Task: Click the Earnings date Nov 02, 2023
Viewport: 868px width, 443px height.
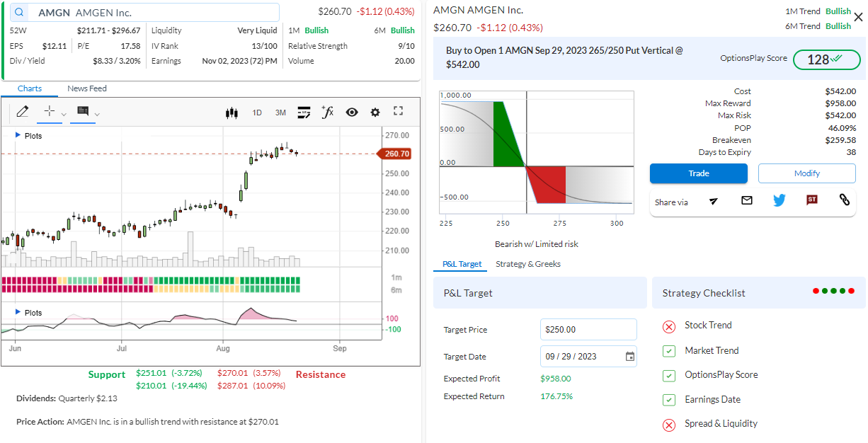Action: click(240, 61)
